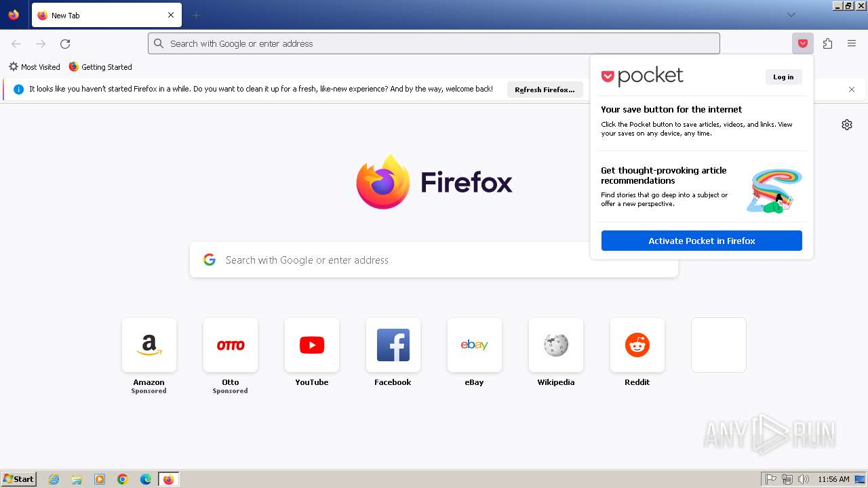Open a new tab with plus button
The image size is (868, 488).
(196, 15)
